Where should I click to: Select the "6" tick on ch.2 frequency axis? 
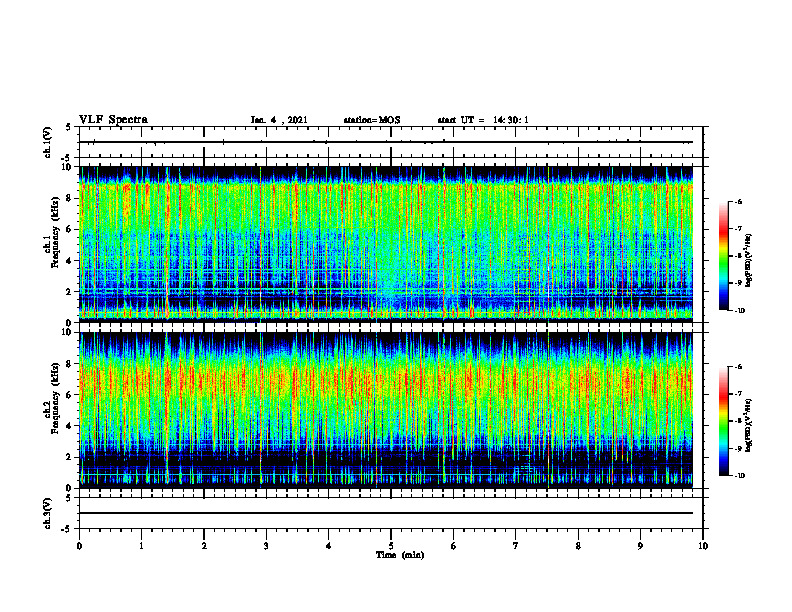[x=70, y=395]
